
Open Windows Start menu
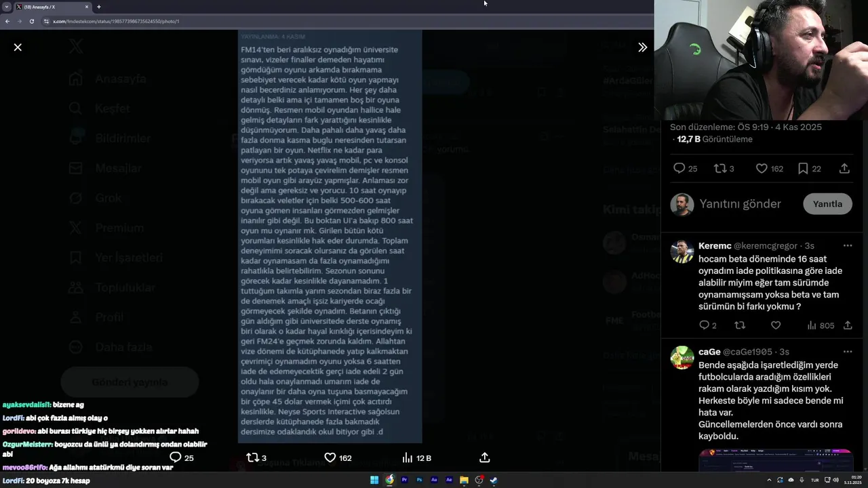(374, 480)
